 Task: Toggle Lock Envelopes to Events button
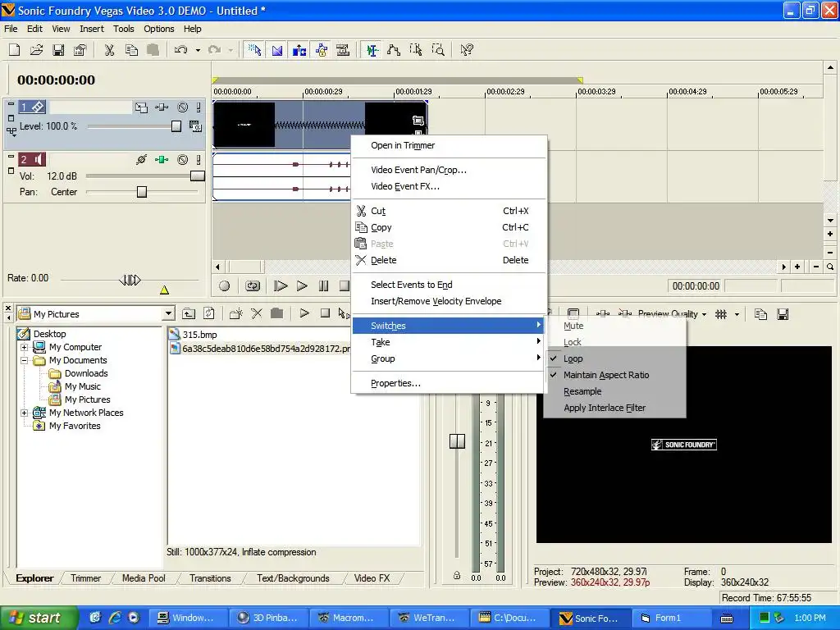tap(322, 50)
